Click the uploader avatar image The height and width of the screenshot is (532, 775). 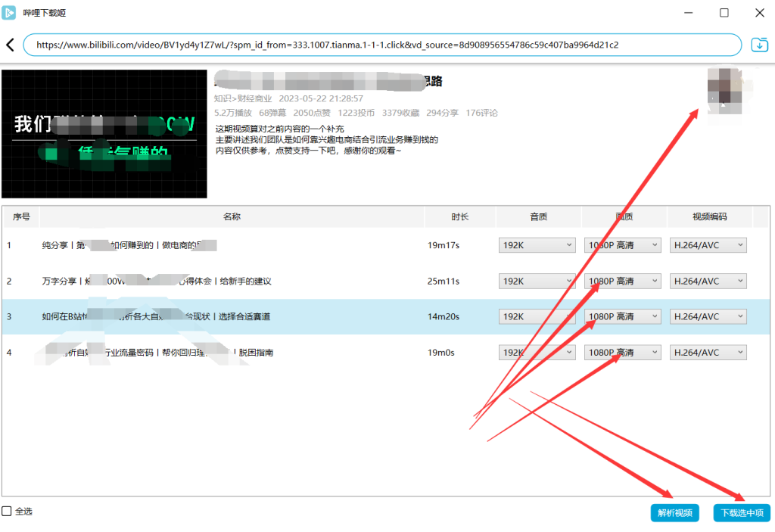[724, 89]
